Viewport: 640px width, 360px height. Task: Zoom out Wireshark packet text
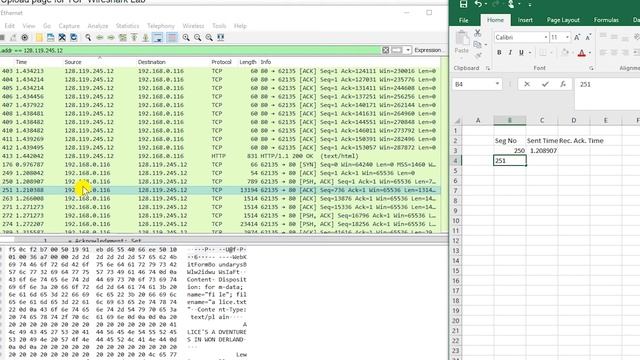tap(198, 38)
